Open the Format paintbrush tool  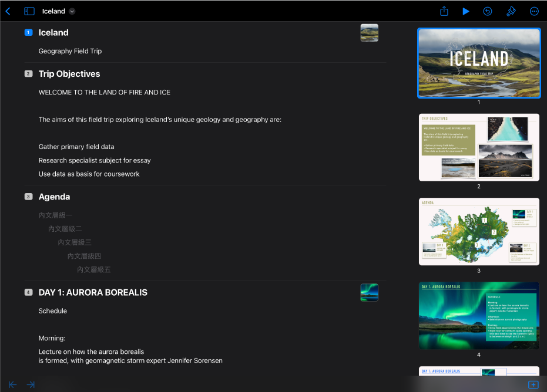511,11
